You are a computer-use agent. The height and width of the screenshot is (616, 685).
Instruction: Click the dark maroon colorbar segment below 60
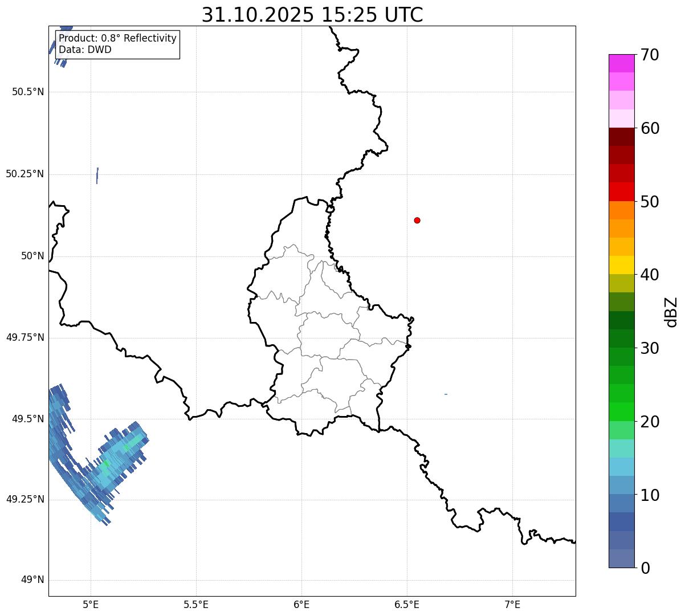pos(621,137)
